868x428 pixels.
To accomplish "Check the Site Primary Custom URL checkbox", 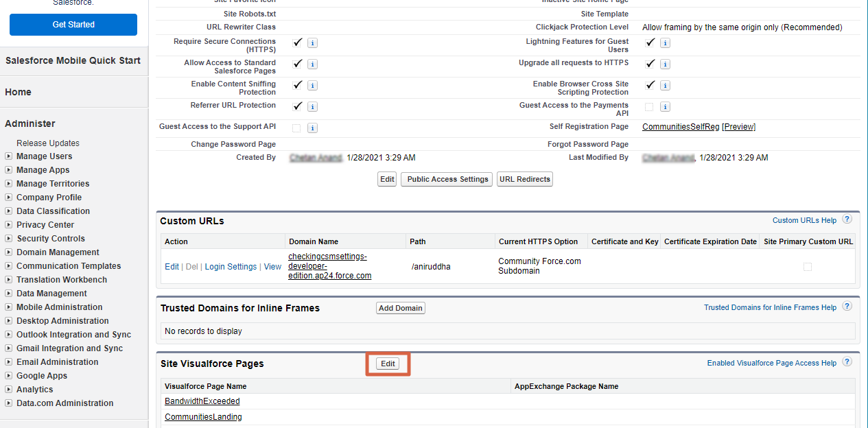I will [x=808, y=267].
